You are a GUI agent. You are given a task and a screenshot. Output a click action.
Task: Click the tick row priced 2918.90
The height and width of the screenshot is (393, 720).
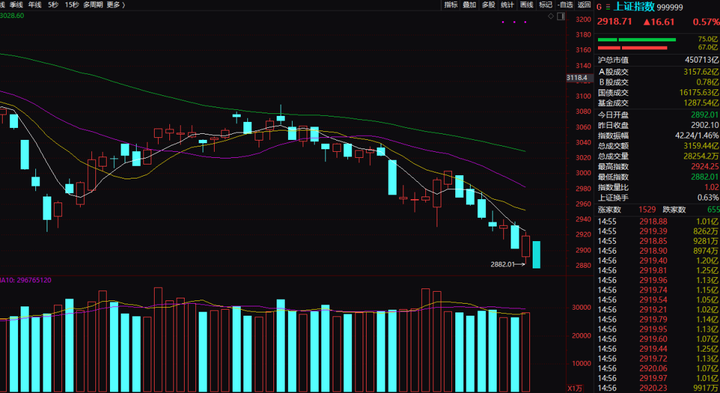pyautogui.click(x=658, y=251)
